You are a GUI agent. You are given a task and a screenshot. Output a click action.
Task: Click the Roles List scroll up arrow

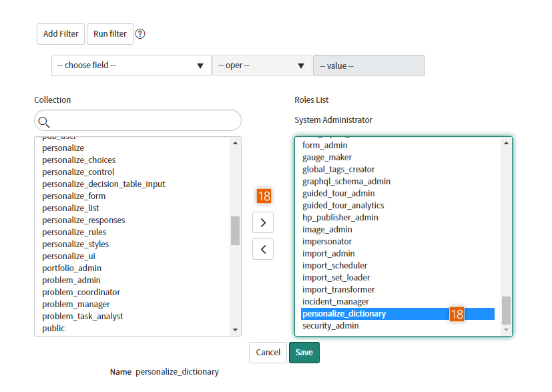(x=506, y=143)
